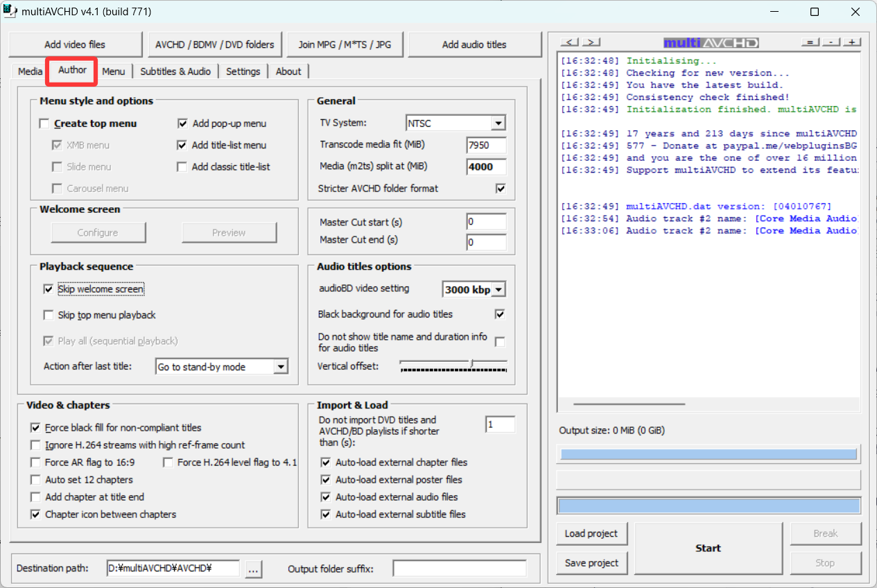Click the multiAVCHD logo banner
877x588 pixels.
click(x=711, y=43)
